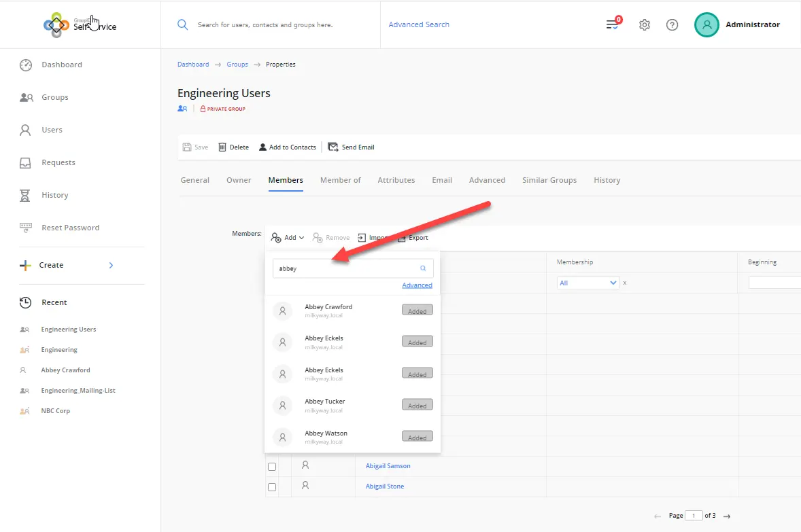Click the Advanced Search link
Viewport: 801px width, 532px height.
[419, 24]
